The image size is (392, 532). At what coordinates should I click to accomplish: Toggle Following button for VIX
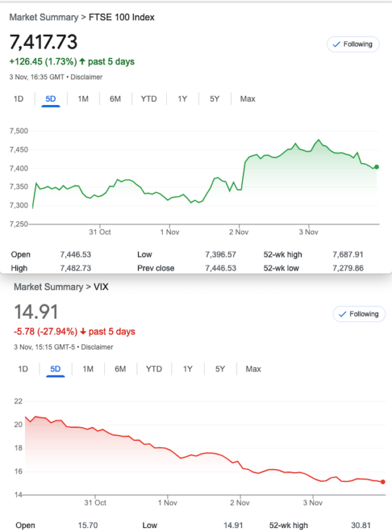[x=359, y=314]
